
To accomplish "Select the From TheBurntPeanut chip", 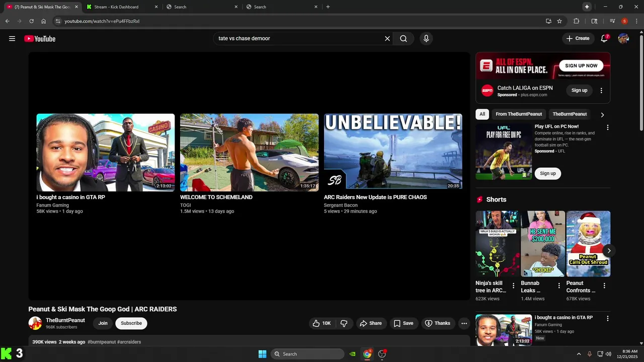I will point(519,114).
